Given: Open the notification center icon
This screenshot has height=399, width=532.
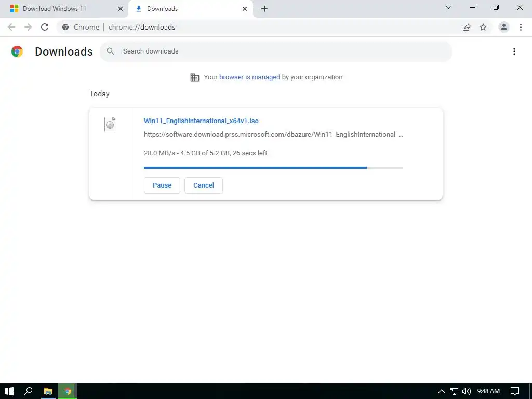Looking at the screenshot, I should 515,391.
